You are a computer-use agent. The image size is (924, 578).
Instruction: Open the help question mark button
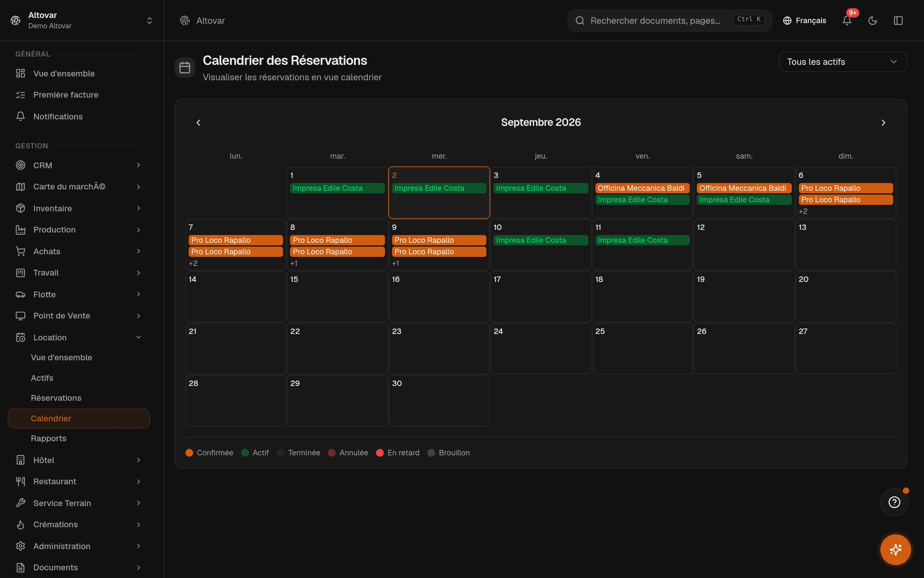(894, 502)
